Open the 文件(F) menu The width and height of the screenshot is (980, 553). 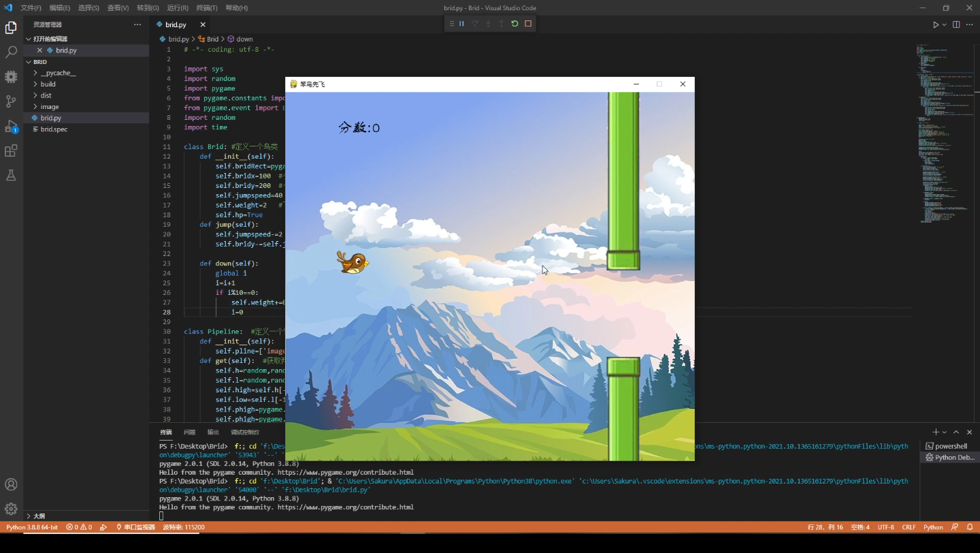point(31,8)
